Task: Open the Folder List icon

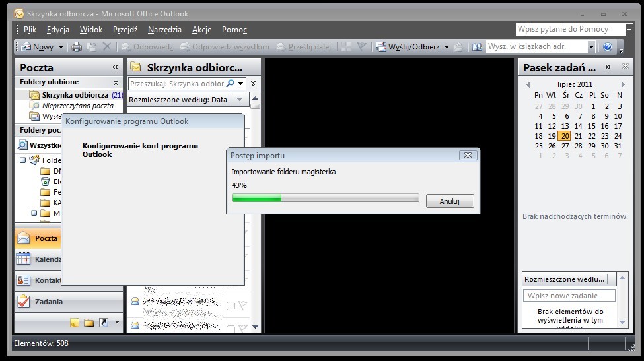Action: pyautogui.click(x=89, y=323)
